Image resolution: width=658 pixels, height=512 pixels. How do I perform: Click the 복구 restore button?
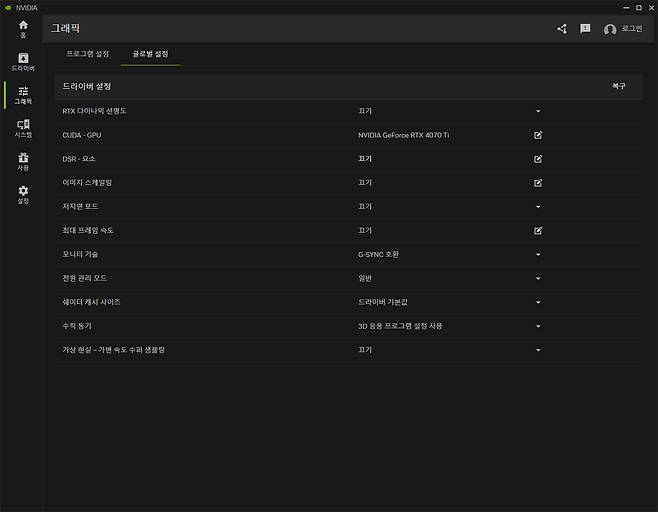coord(619,87)
